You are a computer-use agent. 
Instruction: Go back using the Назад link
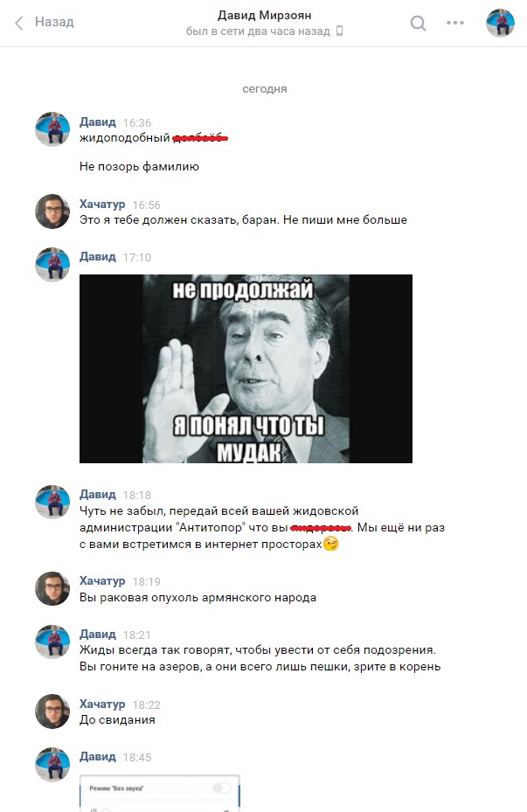pos(54,22)
